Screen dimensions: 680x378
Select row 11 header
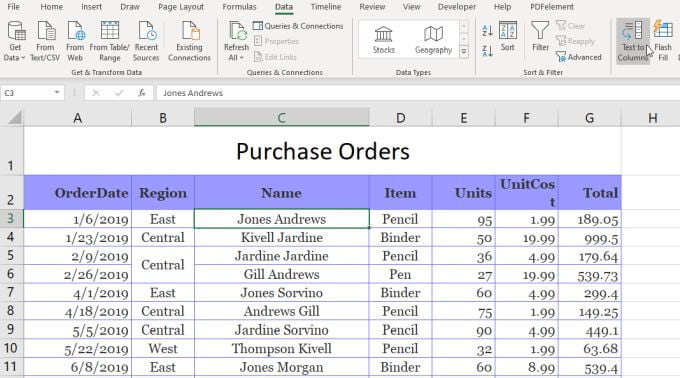coord(11,367)
